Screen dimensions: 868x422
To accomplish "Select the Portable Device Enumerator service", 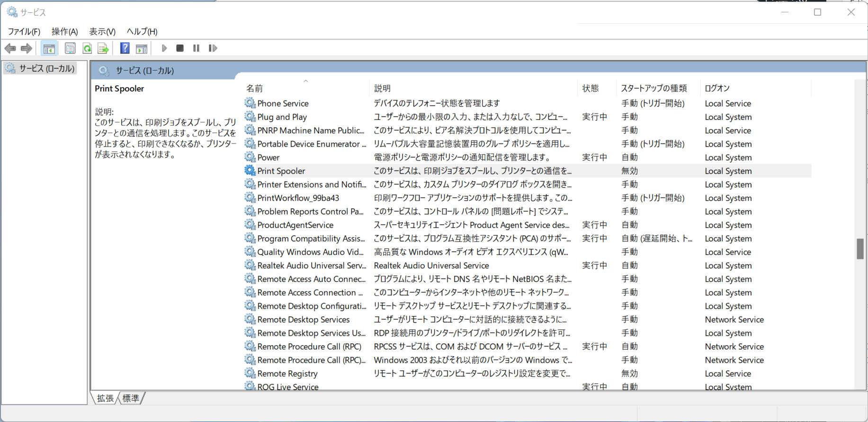I will [312, 144].
